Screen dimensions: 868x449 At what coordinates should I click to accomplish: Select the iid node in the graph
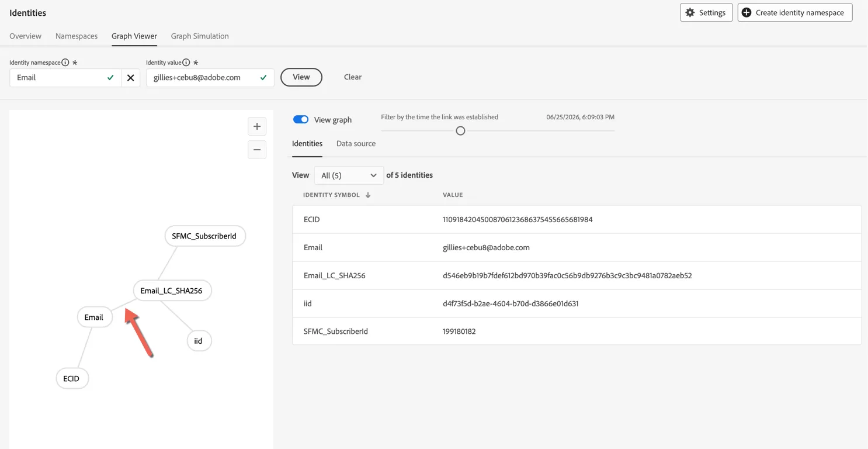point(199,341)
